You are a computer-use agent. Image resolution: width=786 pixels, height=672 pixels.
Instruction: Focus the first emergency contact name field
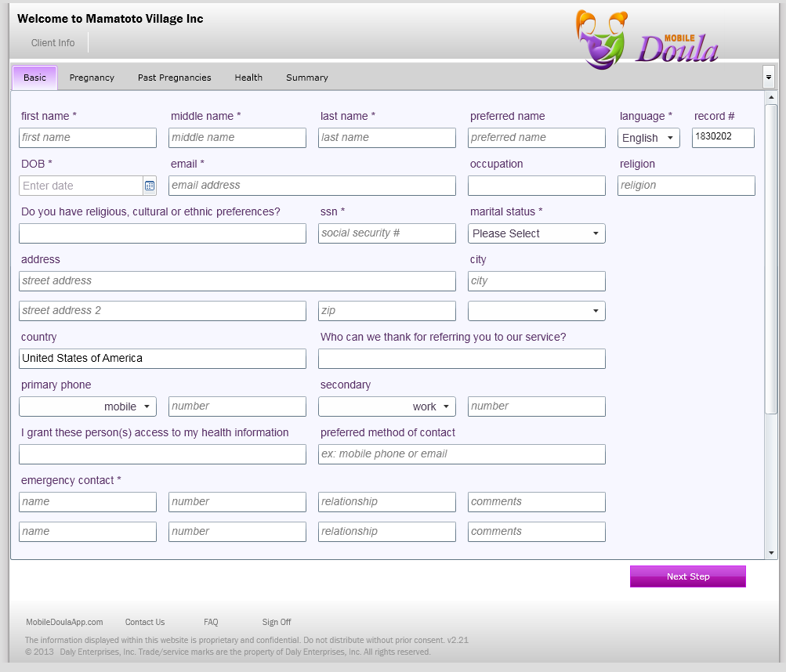(88, 502)
